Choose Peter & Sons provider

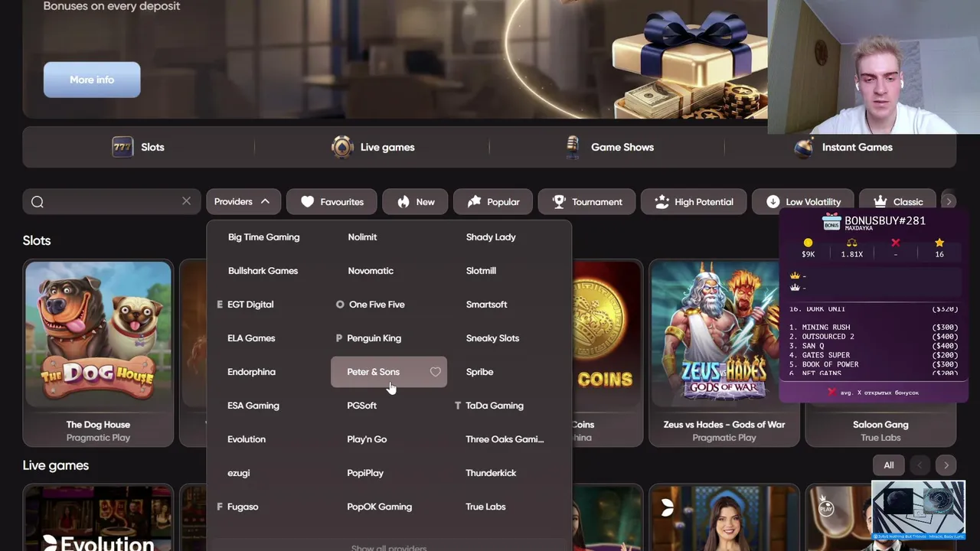(373, 372)
